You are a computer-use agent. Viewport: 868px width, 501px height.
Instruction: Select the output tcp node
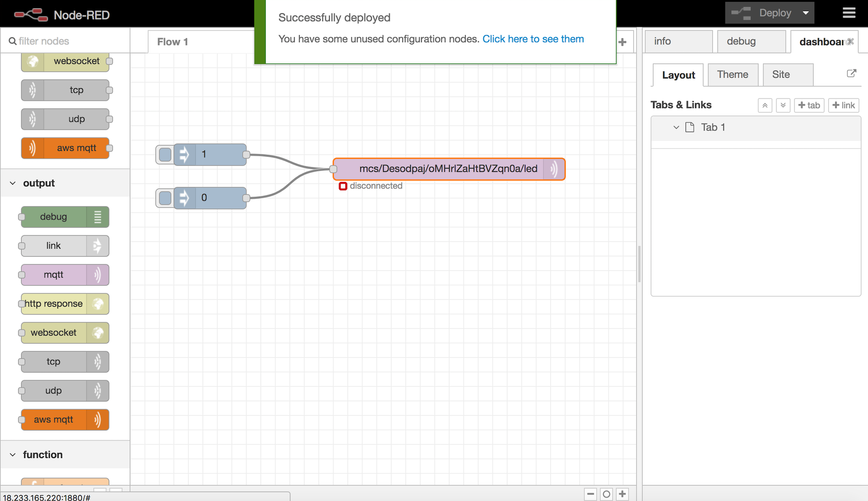click(x=65, y=362)
